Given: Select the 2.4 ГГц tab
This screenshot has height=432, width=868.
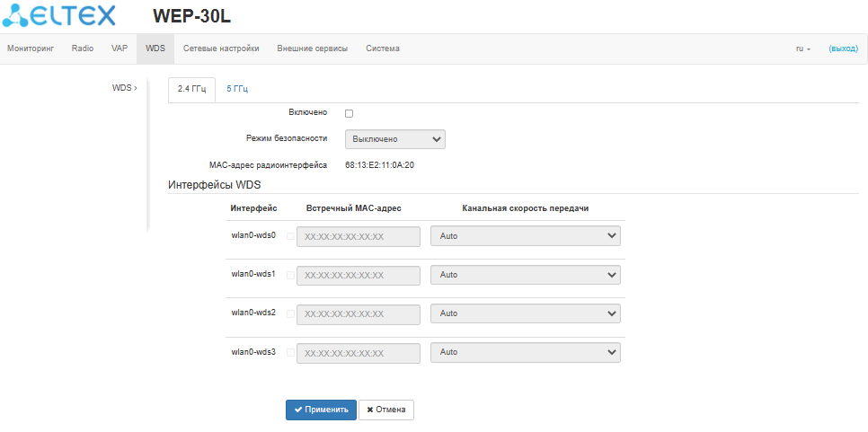Looking at the screenshot, I should [191, 89].
